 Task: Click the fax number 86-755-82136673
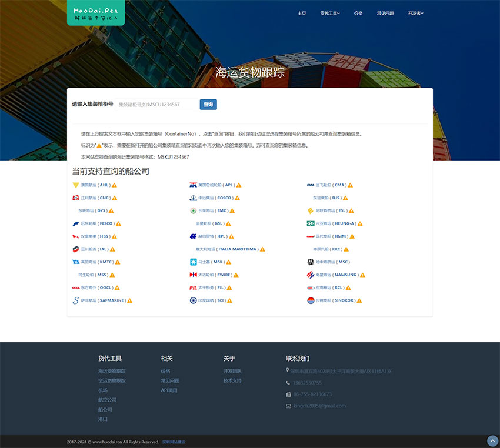[x=312, y=394]
